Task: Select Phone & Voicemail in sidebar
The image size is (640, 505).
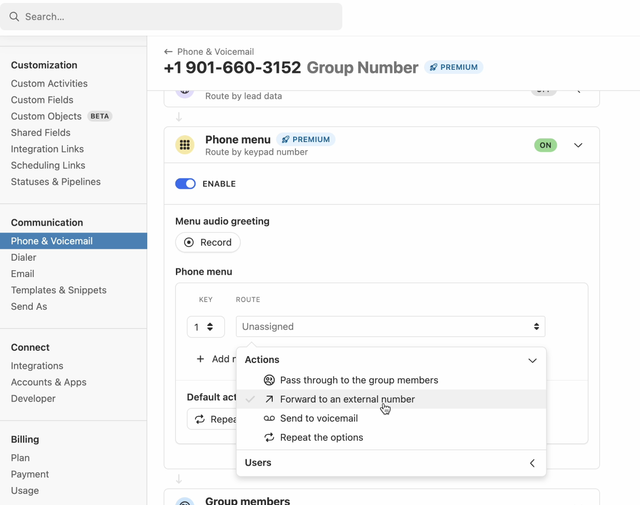Action: coord(73,241)
